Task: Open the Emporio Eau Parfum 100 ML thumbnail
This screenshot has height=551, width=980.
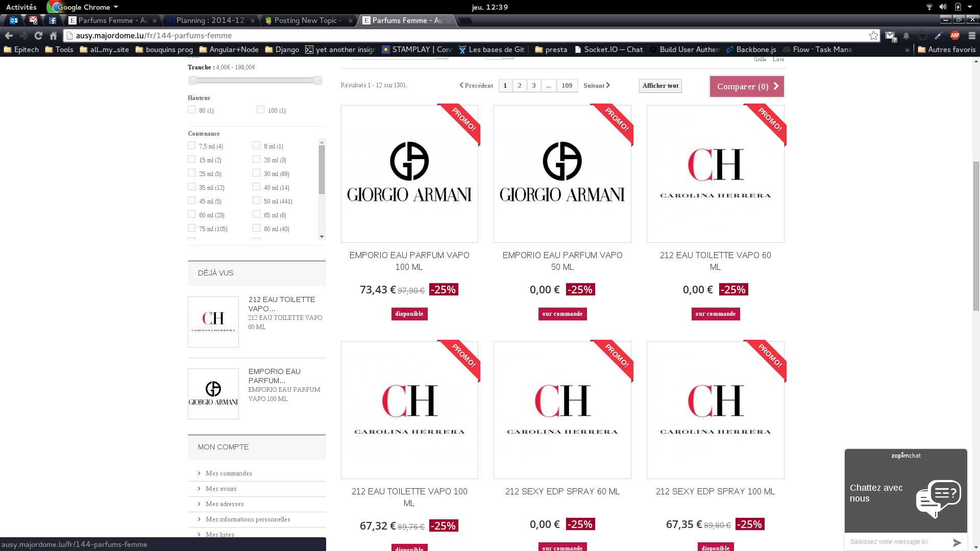Action: [409, 174]
